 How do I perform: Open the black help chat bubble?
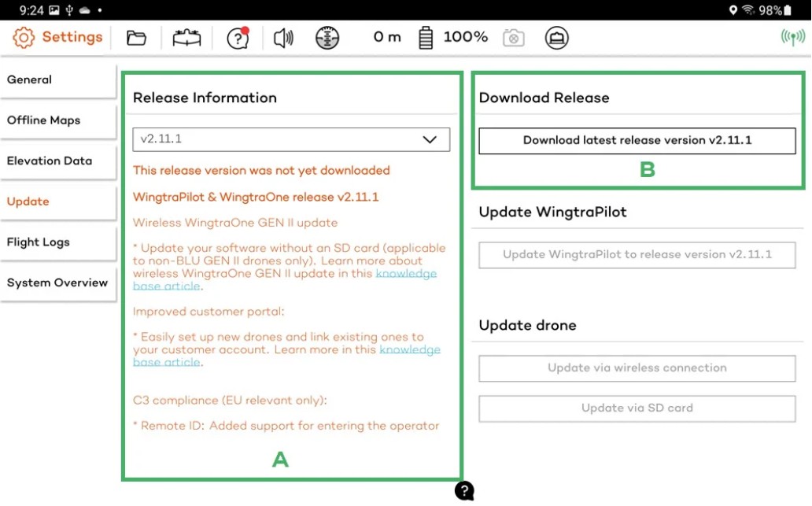(x=464, y=490)
